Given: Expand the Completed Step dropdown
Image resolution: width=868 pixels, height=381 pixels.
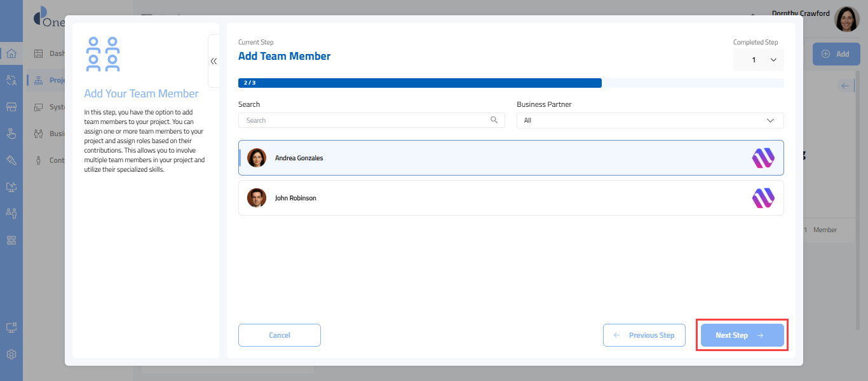Looking at the screenshot, I should coord(758,60).
